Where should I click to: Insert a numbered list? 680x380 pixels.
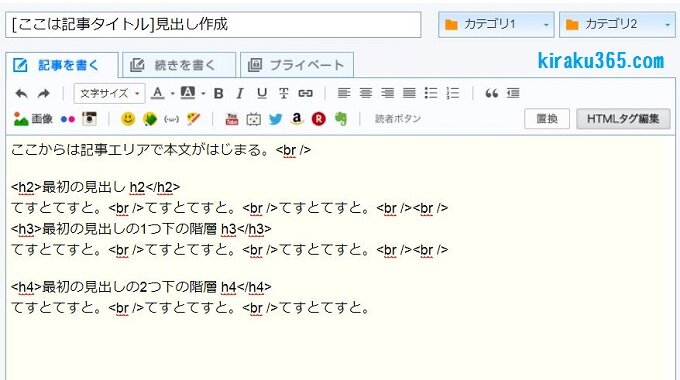452,93
